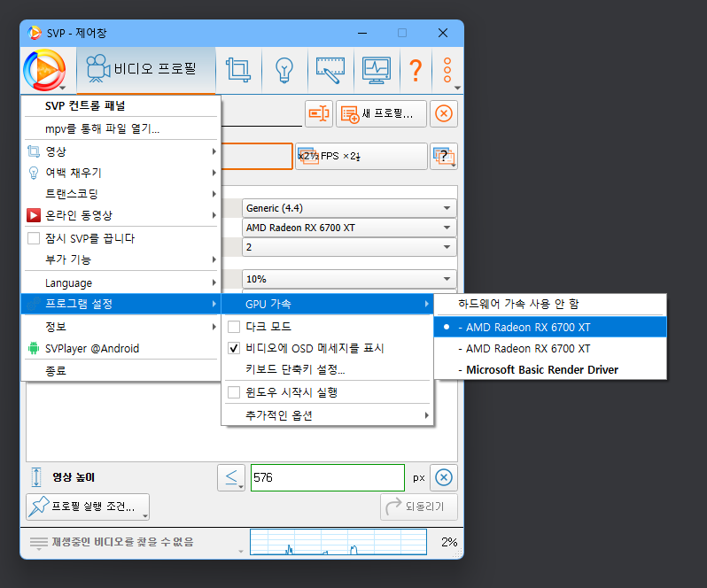Open the frame crop tool tab

tap(239, 70)
